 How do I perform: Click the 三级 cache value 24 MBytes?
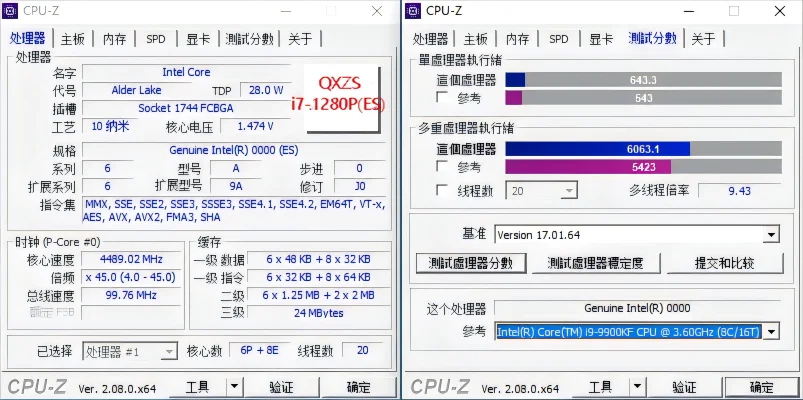click(x=319, y=313)
